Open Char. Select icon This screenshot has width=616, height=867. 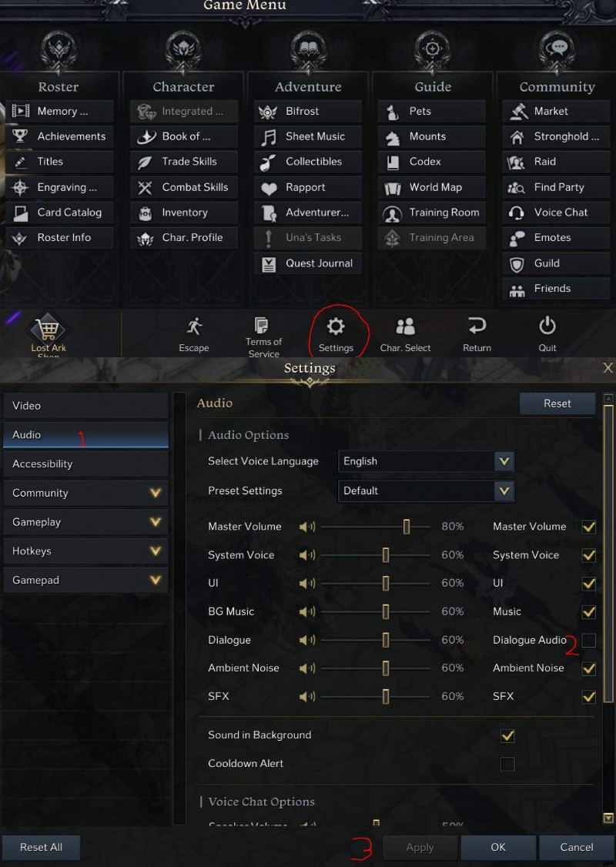pyautogui.click(x=405, y=326)
